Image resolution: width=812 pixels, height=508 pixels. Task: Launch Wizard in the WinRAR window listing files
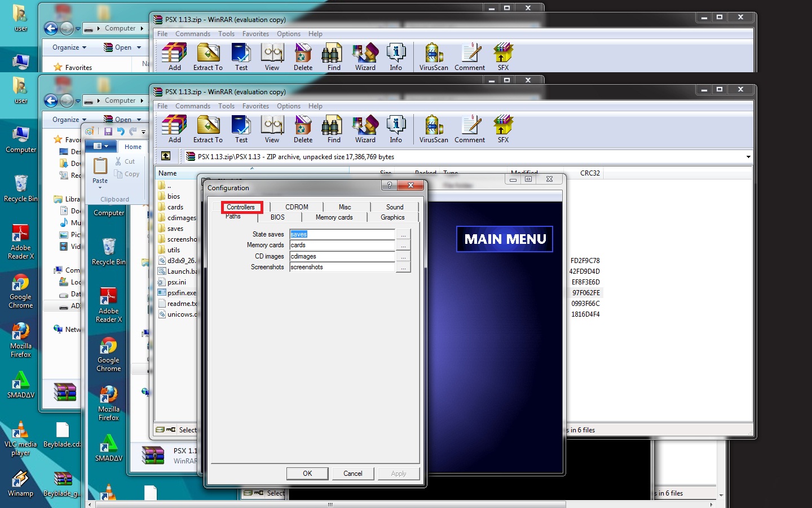[x=365, y=129]
